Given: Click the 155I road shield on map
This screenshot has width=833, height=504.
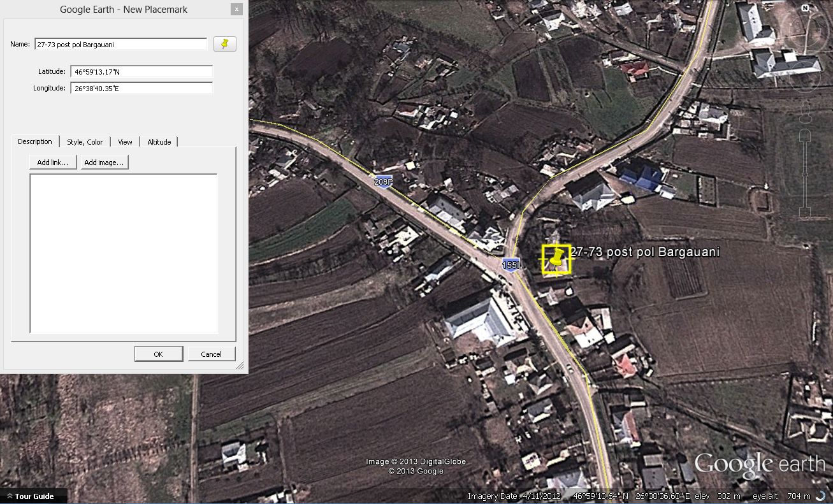Looking at the screenshot, I should pyautogui.click(x=511, y=264).
